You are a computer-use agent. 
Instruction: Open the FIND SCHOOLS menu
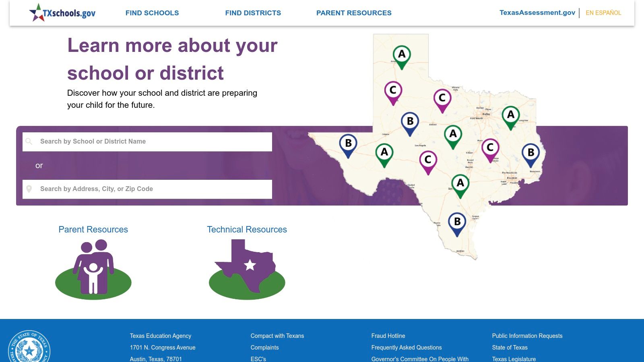(x=152, y=13)
